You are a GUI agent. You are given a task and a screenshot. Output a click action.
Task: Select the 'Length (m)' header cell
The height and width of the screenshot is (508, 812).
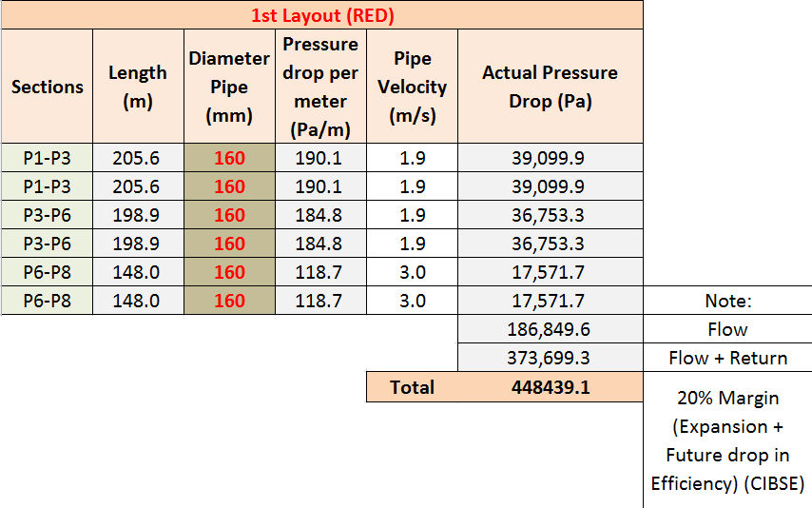tap(137, 87)
